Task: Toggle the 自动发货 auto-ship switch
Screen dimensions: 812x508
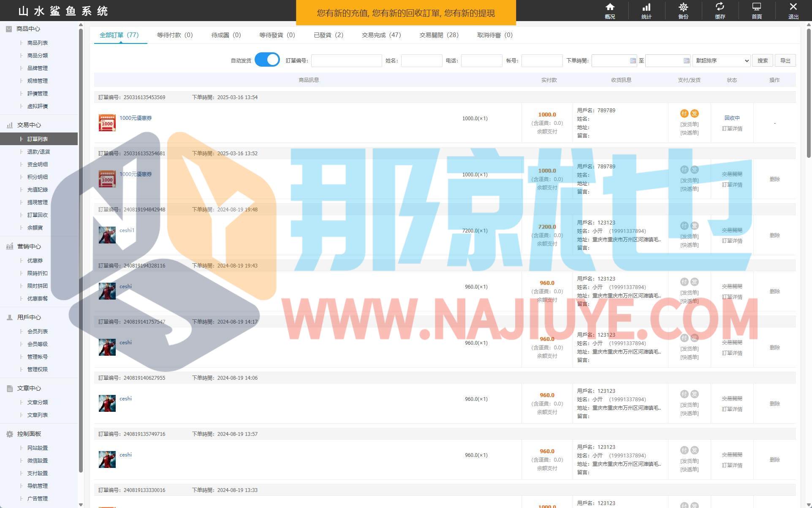Action: (x=267, y=60)
